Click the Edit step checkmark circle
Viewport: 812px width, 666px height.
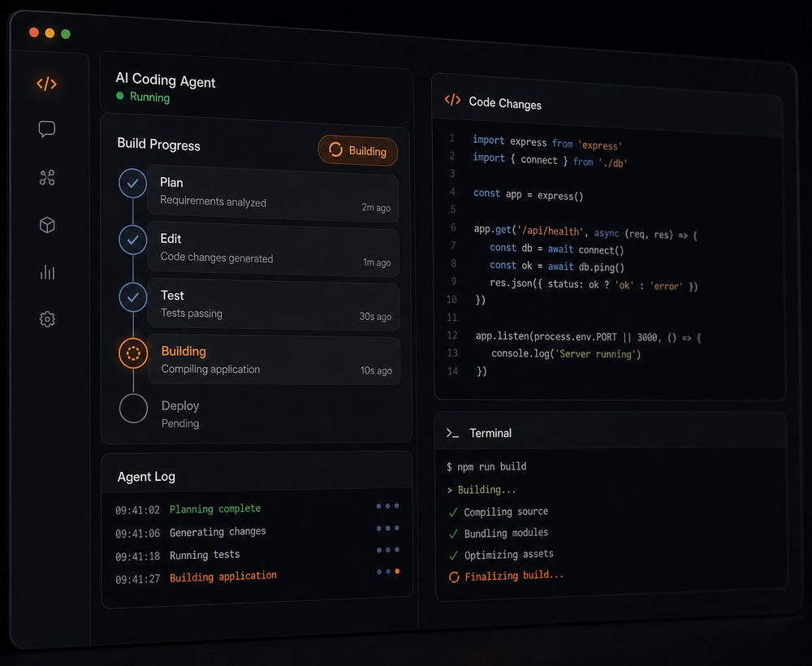133,240
